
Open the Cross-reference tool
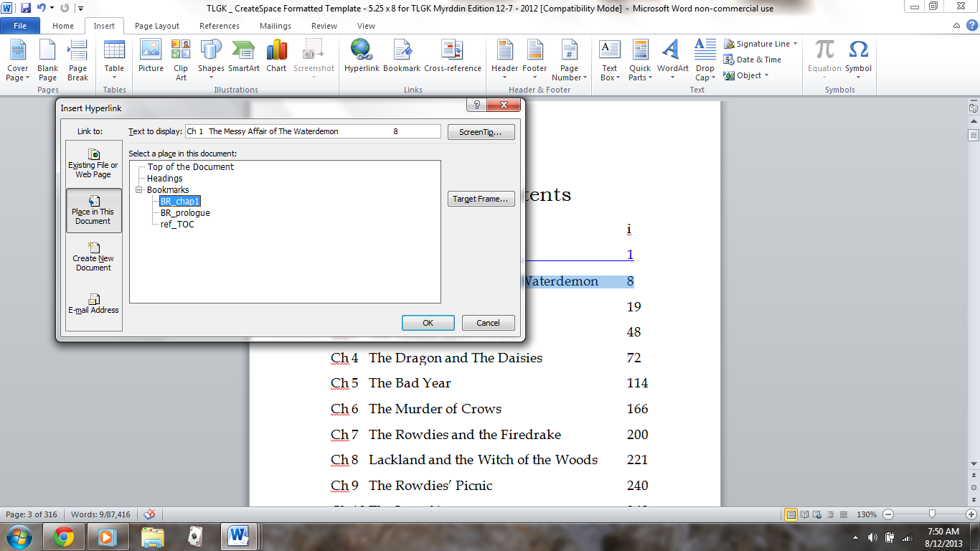(452, 57)
